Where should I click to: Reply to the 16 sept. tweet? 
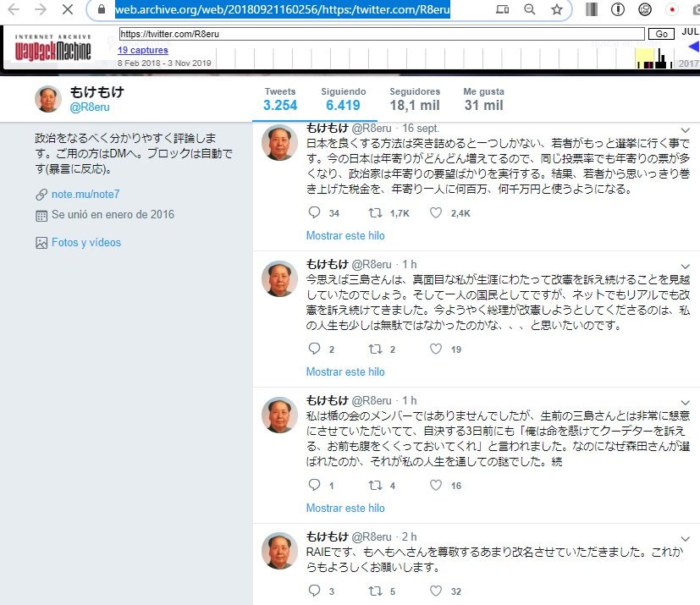pos(314,212)
